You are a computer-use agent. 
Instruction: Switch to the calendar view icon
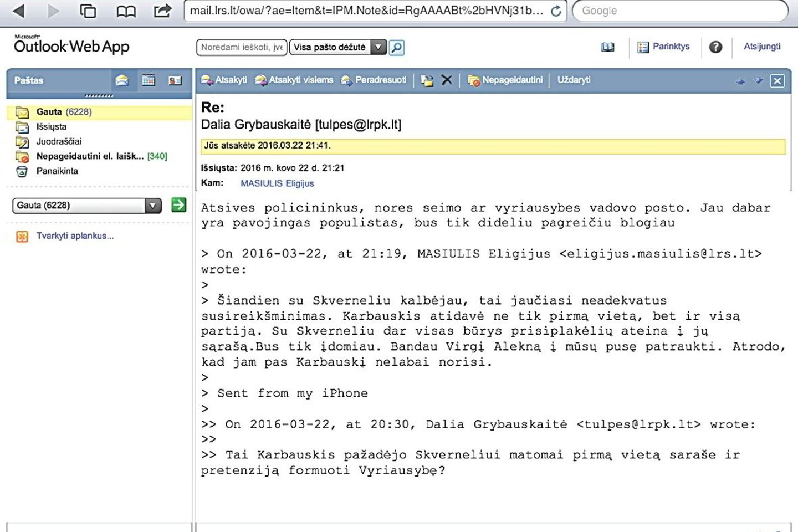[149, 80]
